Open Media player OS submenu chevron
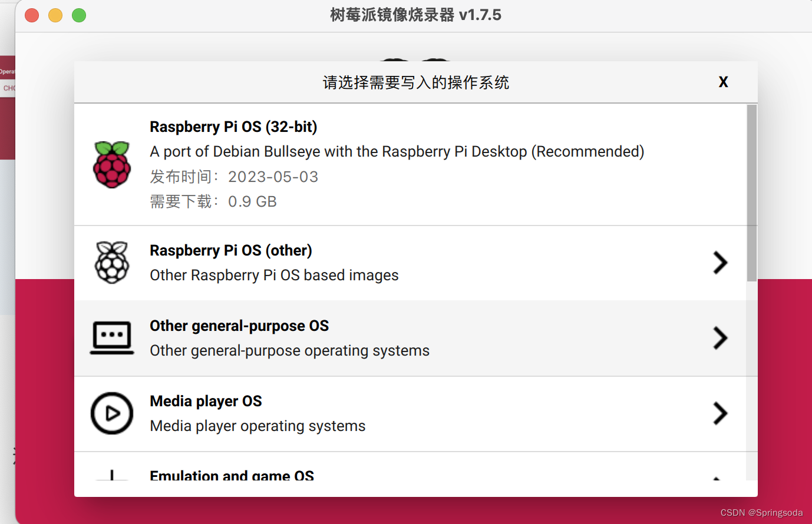812x524 pixels. click(x=719, y=413)
